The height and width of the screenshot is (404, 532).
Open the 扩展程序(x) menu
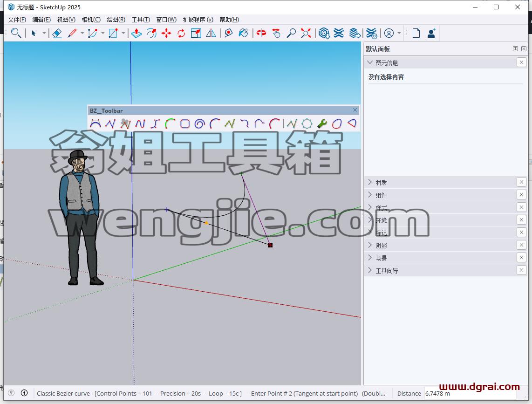[x=198, y=20]
